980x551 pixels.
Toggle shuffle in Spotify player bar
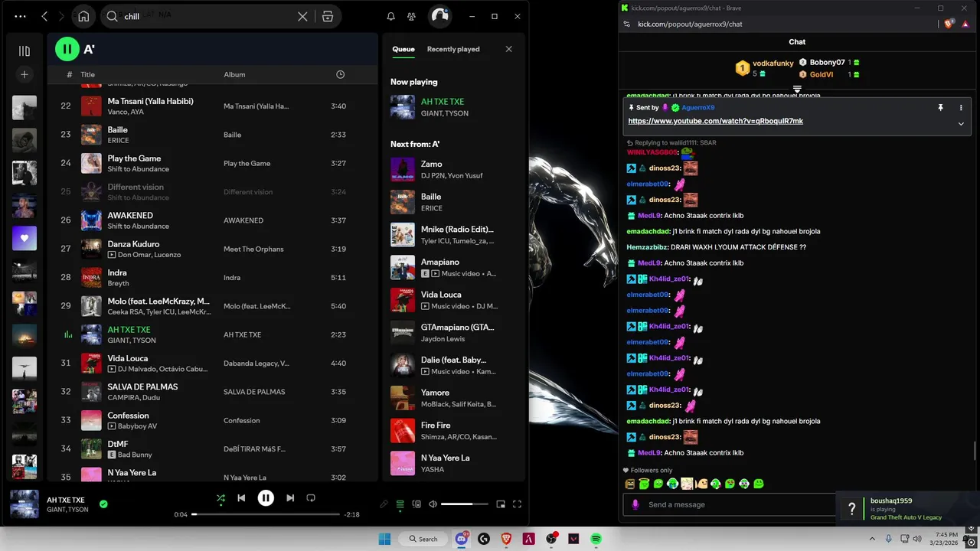(220, 498)
